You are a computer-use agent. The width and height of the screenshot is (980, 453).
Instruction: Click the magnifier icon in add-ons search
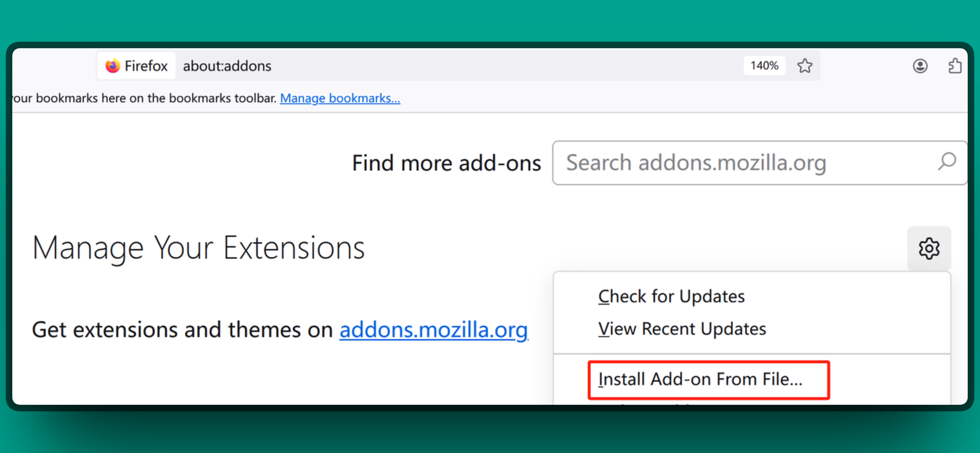point(946,162)
